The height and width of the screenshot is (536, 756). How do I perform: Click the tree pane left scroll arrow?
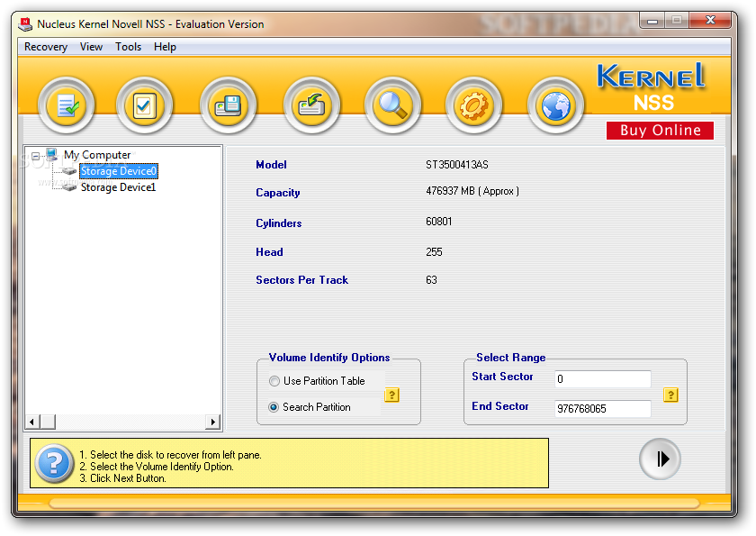(31, 422)
